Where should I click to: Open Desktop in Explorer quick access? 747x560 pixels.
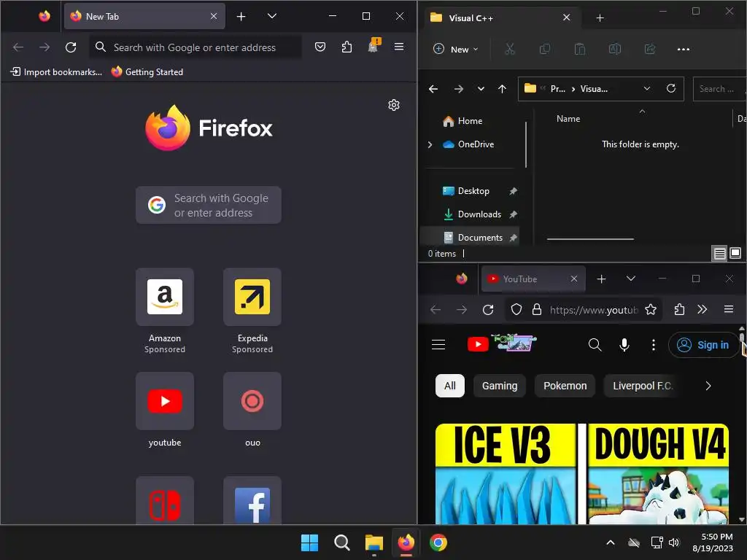pyautogui.click(x=472, y=191)
